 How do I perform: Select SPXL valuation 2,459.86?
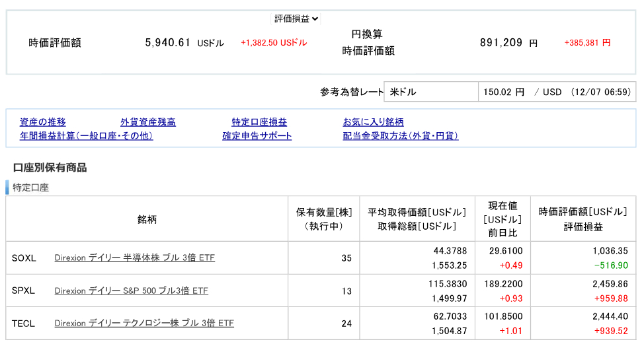click(610, 283)
